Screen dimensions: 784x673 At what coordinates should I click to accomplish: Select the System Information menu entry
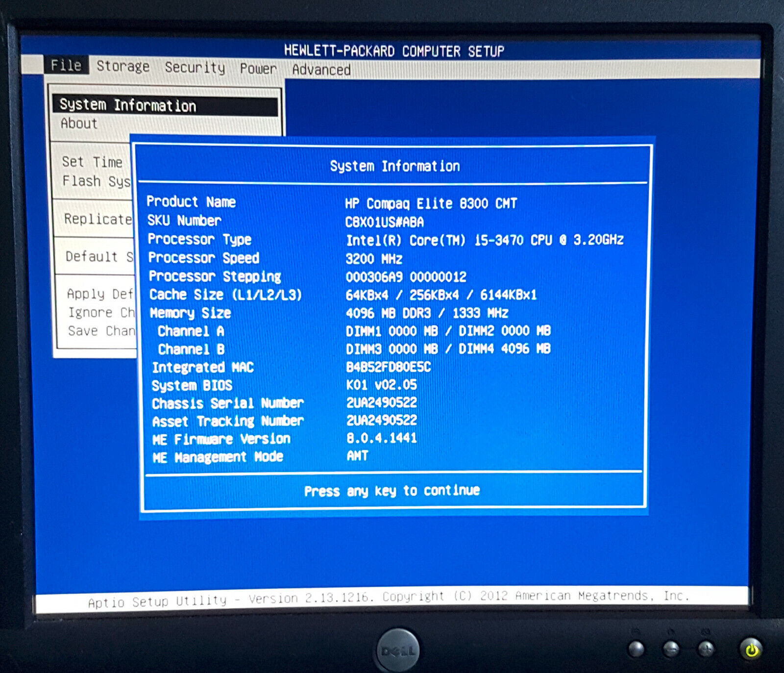pos(165,105)
